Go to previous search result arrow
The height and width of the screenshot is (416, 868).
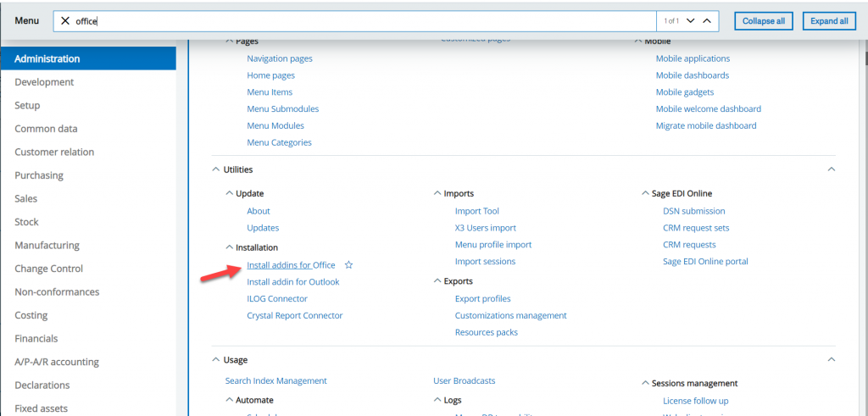[x=706, y=21]
